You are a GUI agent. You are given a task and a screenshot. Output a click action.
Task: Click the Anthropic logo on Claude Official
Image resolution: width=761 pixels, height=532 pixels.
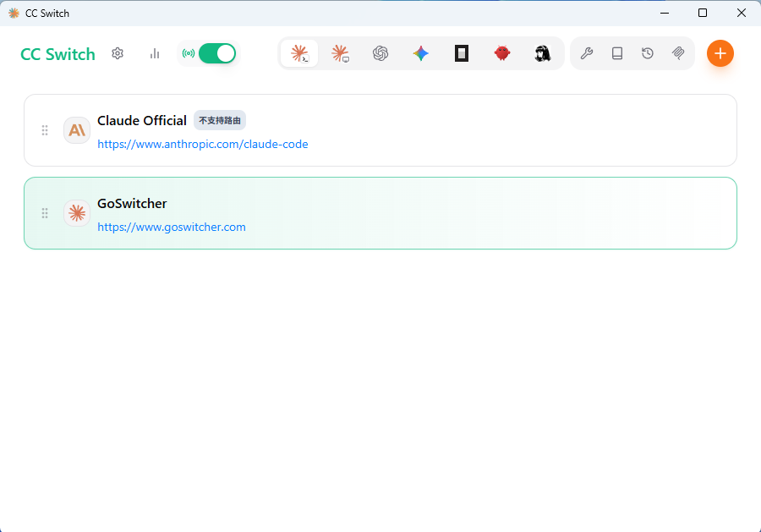click(x=77, y=130)
